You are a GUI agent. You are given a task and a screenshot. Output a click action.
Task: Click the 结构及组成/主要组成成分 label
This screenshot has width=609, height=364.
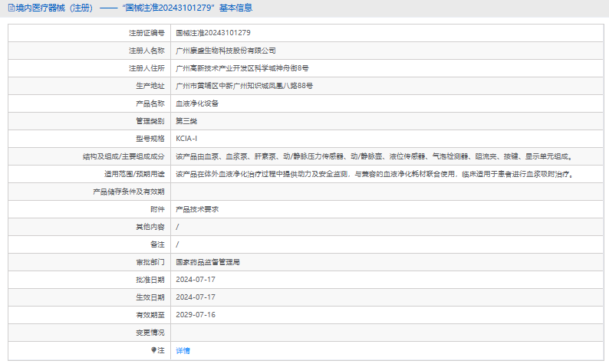click(123, 156)
